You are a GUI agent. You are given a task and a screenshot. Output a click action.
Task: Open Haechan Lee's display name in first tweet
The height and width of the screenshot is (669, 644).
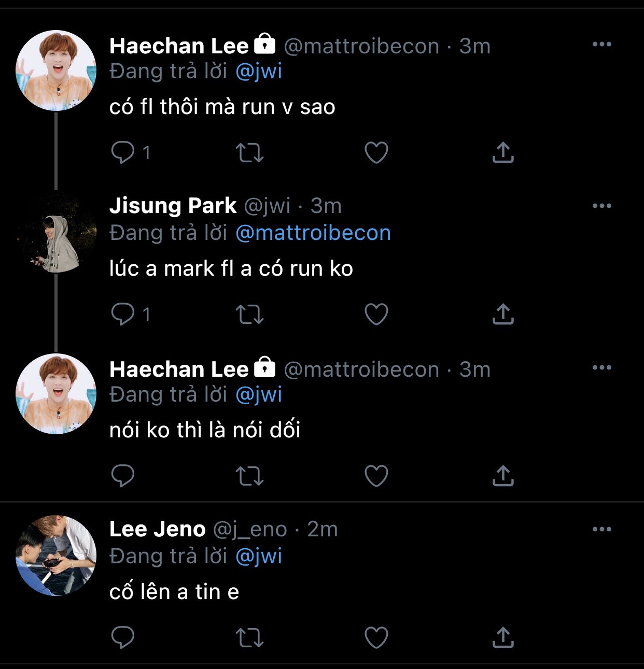click(179, 46)
